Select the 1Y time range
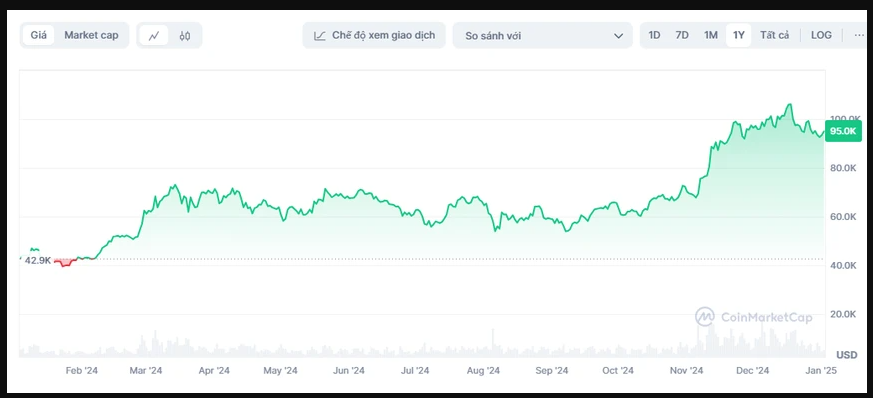 pos(739,36)
